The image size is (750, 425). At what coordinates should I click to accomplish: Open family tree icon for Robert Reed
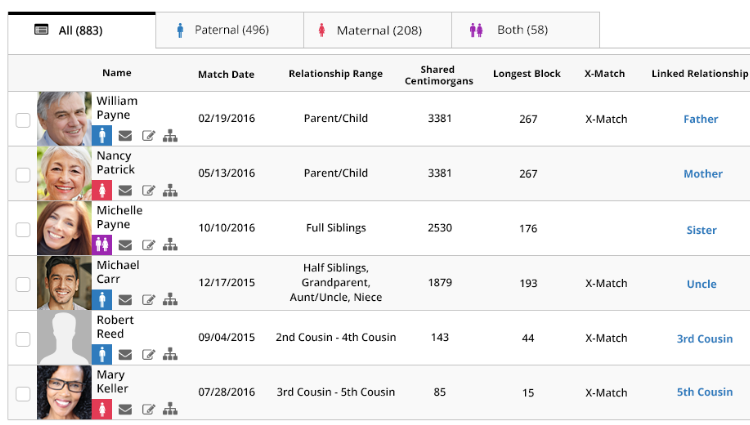click(x=170, y=354)
